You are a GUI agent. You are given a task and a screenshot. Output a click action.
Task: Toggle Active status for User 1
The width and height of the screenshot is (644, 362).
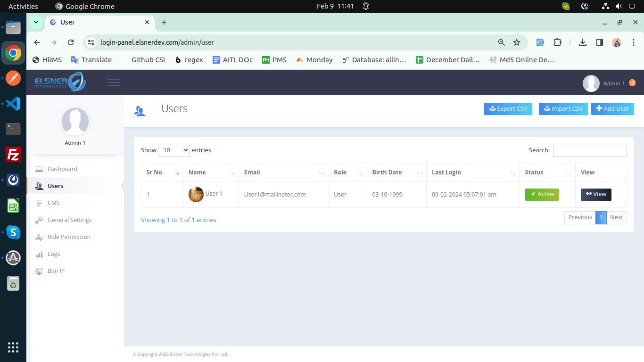pyautogui.click(x=542, y=194)
